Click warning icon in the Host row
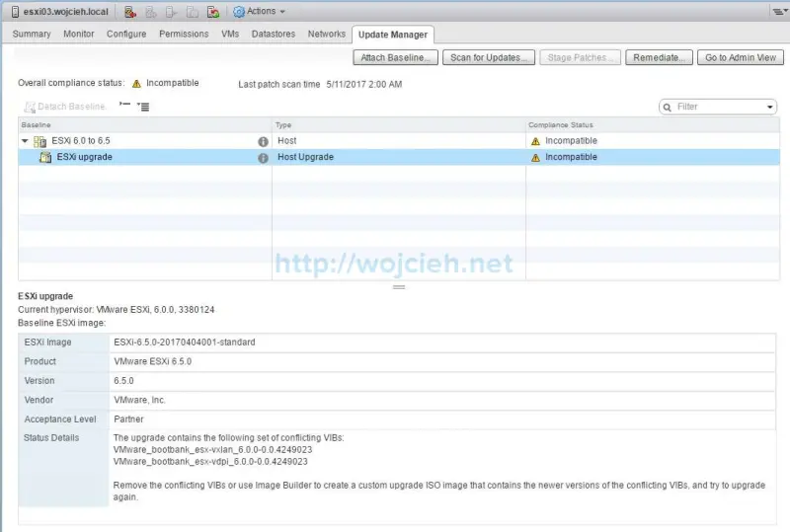The height and width of the screenshot is (532, 790). 535,141
